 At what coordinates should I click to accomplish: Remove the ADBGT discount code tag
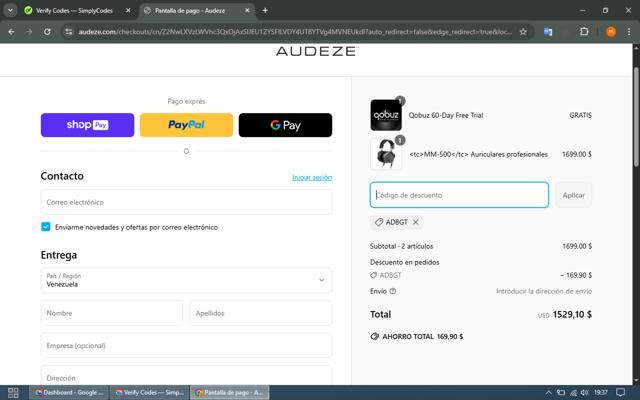pos(416,222)
